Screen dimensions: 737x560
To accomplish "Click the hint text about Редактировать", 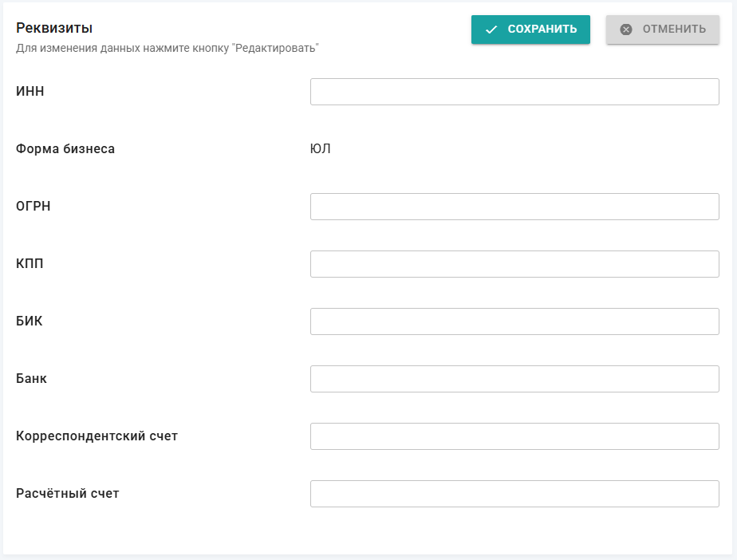I will point(167,48).
